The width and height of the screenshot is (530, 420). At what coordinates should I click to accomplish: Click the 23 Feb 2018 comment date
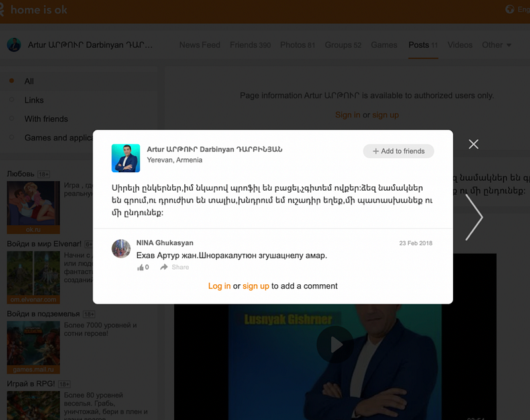pyautogui.click(x=415, y=243)
